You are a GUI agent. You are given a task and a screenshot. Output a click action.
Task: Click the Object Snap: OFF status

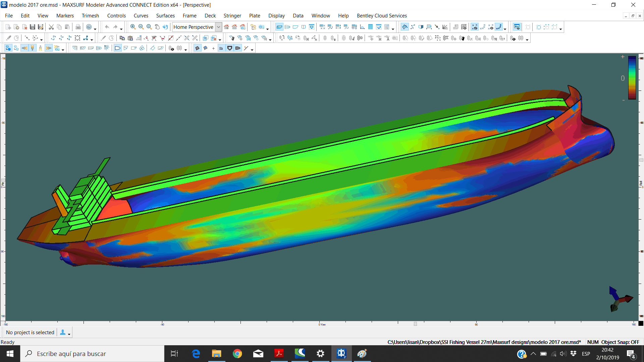pyautogui.click(x=620, y=342)
